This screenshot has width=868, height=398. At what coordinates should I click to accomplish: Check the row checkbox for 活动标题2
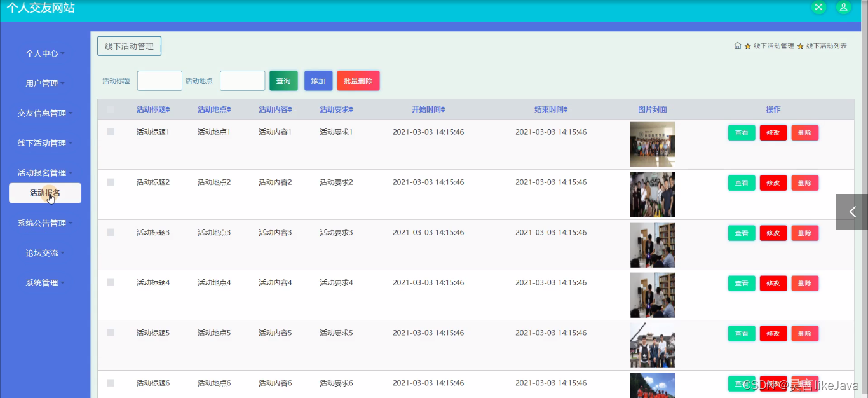(111, 182)
